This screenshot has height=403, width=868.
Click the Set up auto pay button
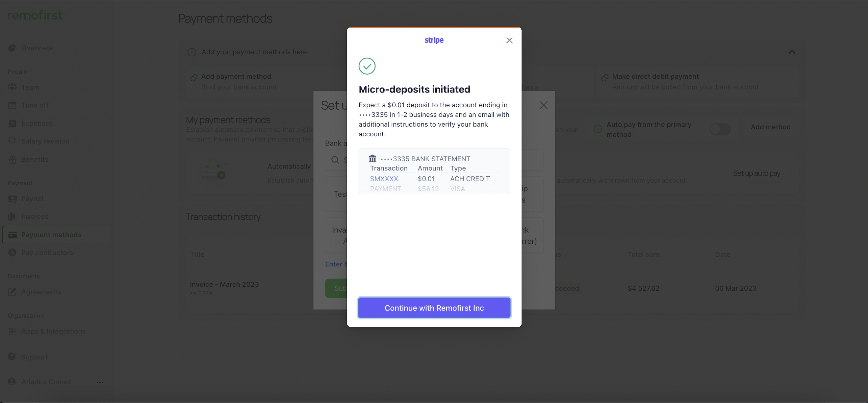click(756, 173)
